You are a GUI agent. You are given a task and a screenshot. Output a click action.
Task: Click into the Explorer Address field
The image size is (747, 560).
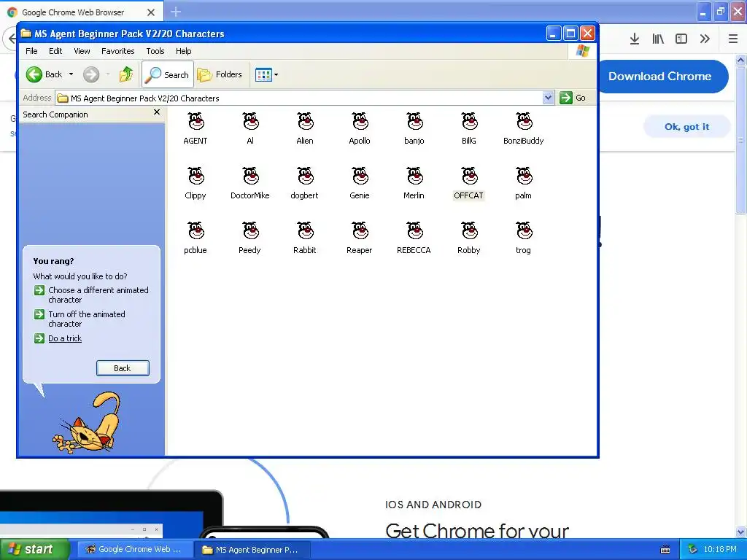coord(305,98)
